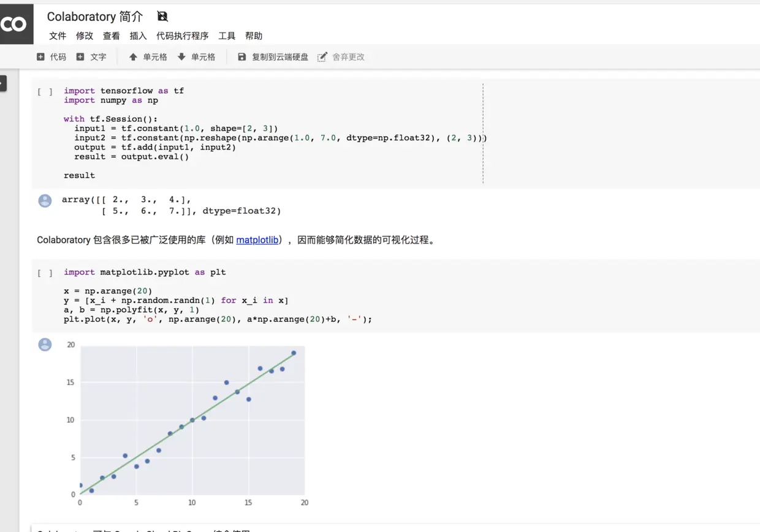The height and width of the screenshot is (532, 760).
Task: Click 'import matplotlib.pyplot as plt' line
Action: [145, 272]
